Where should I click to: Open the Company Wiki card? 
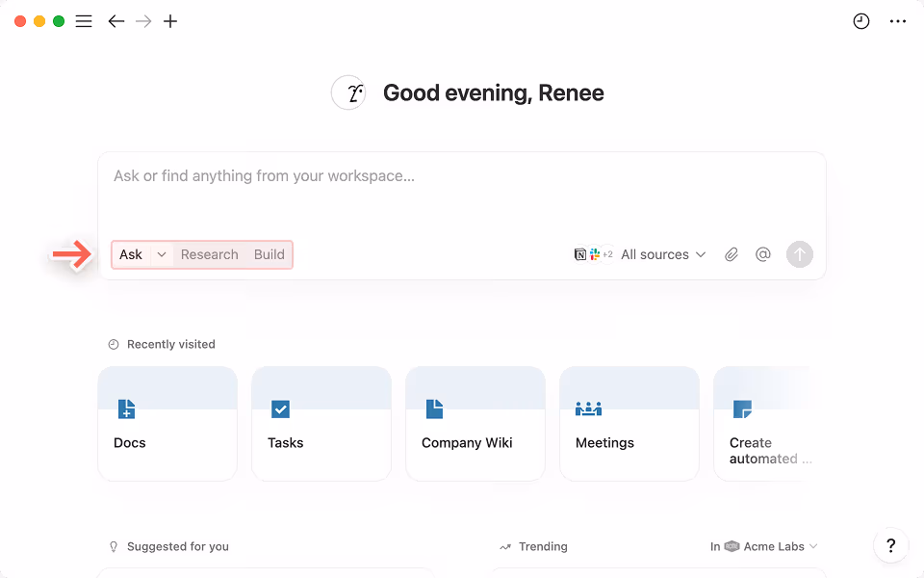tap(475, 424)
